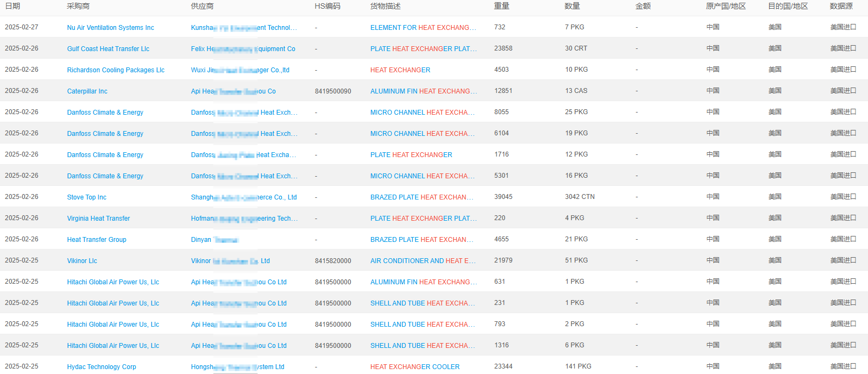Click the 采购商 column header
The image size is (868, 374).
pos(78,6)
